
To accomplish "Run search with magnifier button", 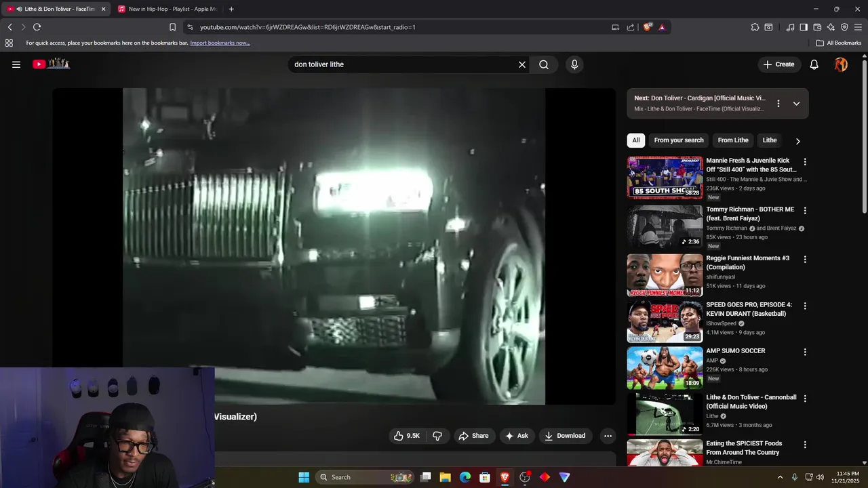I will [544, 64].
